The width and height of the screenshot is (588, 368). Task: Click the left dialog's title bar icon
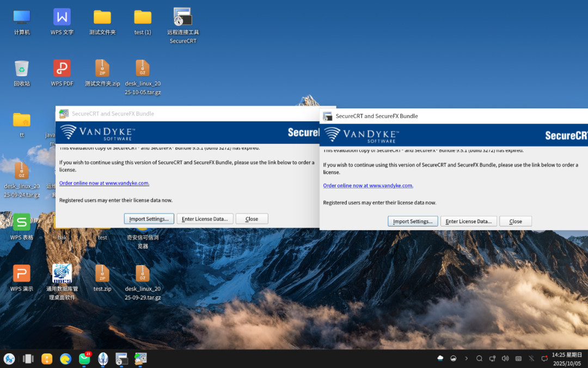click(64, 114)
